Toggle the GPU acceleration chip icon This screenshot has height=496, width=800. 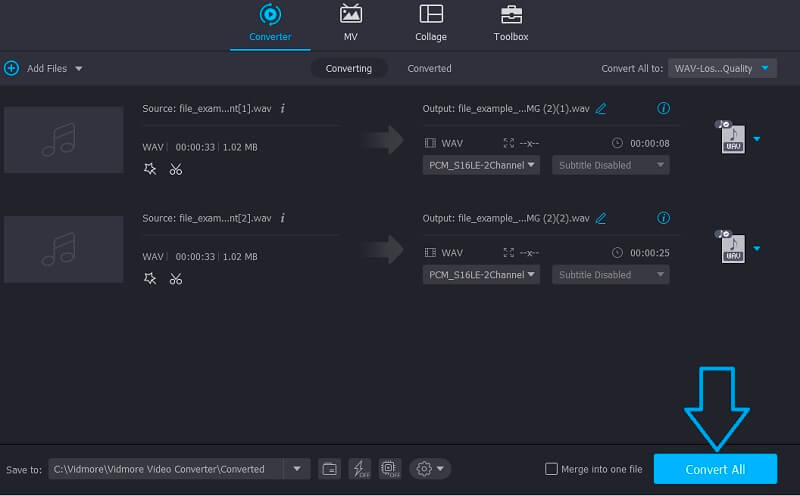(389, 468)
